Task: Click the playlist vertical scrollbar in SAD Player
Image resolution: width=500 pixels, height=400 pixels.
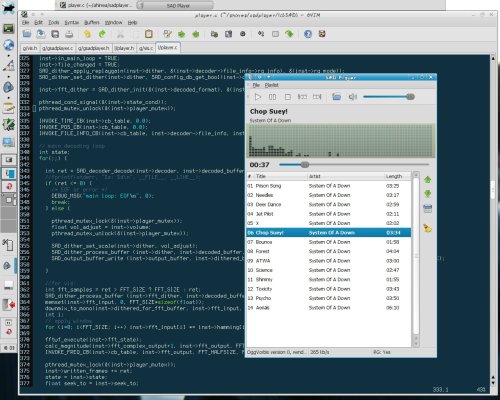Action: pos(416,259)
